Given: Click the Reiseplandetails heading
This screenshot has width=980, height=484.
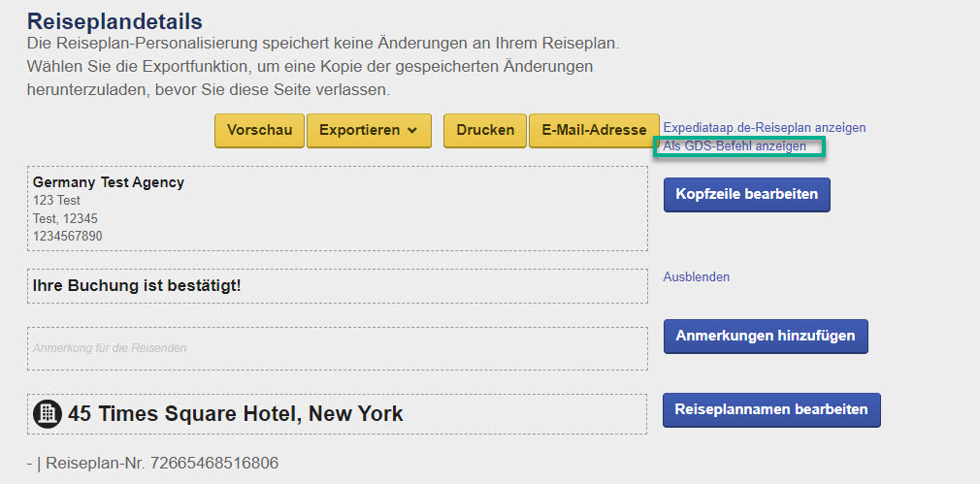Looking at the screenshot, I should (x=115, y=22).
